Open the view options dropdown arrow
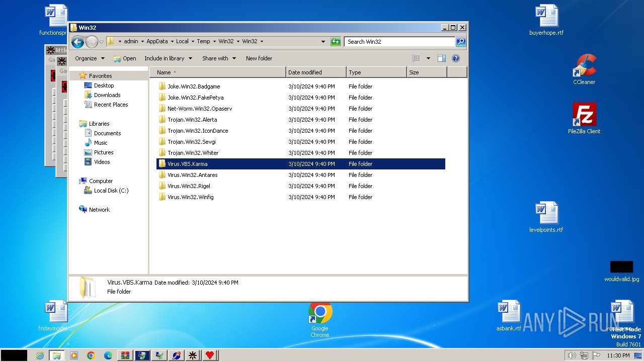The height and width of the screenshot is (362, 644). click(x=428, y=58)
